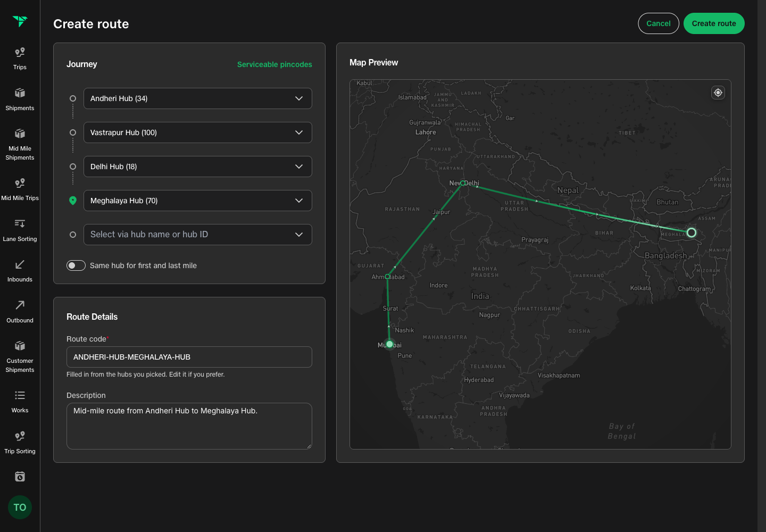This screenshot has width=766, height=532.
Task: Click the Mumbai origin marker on map
Action: pyautogui.click(x=389, y=344)
